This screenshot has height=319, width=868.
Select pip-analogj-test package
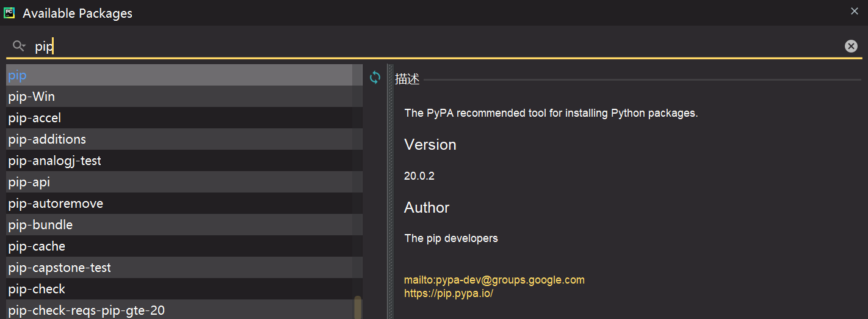[x=55, y=161]
